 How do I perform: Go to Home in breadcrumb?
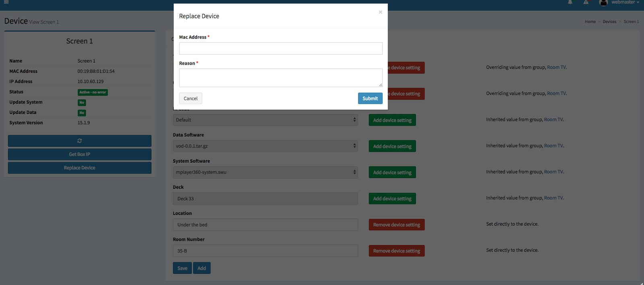[590, 22]
